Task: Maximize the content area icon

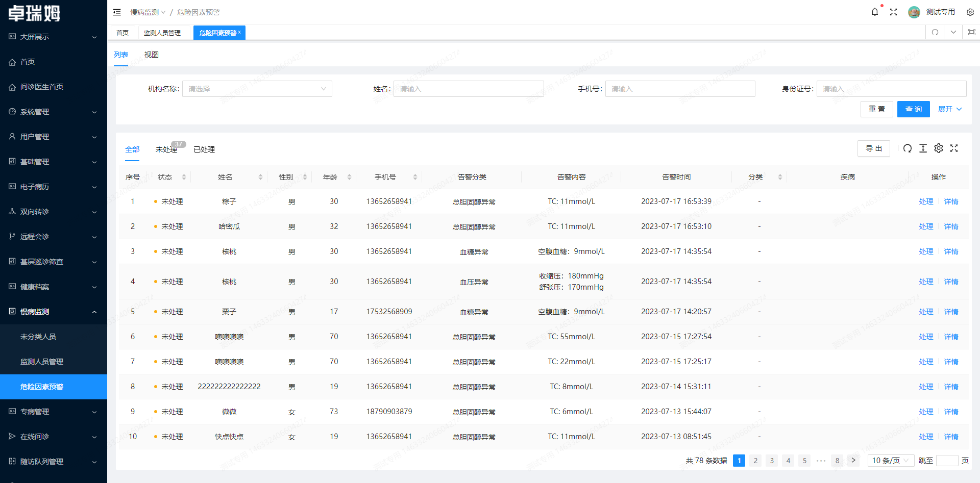Action: 972,32
